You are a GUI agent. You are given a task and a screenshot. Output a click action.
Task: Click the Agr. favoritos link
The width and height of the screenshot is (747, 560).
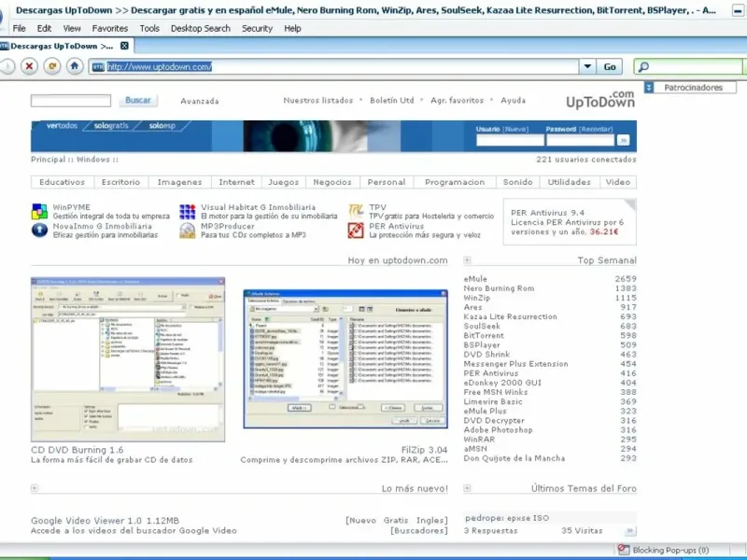tap(457, 101)
